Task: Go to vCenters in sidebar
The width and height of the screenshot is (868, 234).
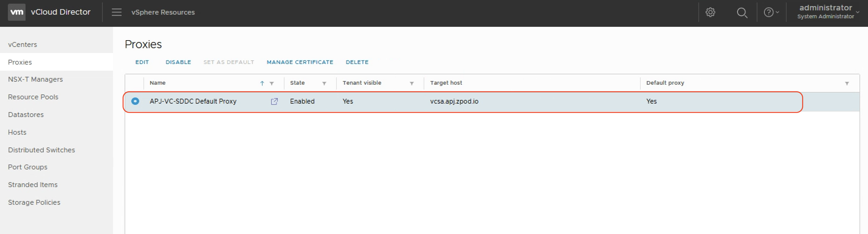Action: [22, 44]
